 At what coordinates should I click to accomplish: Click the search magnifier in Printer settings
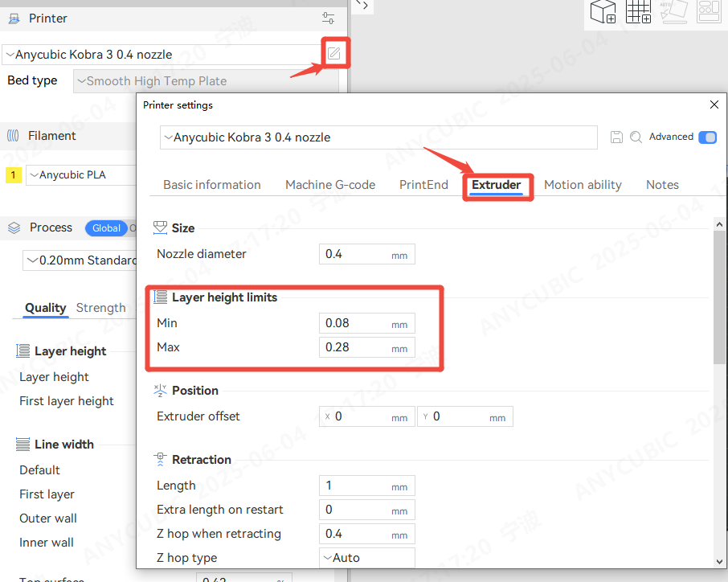(x=636, y=137)
